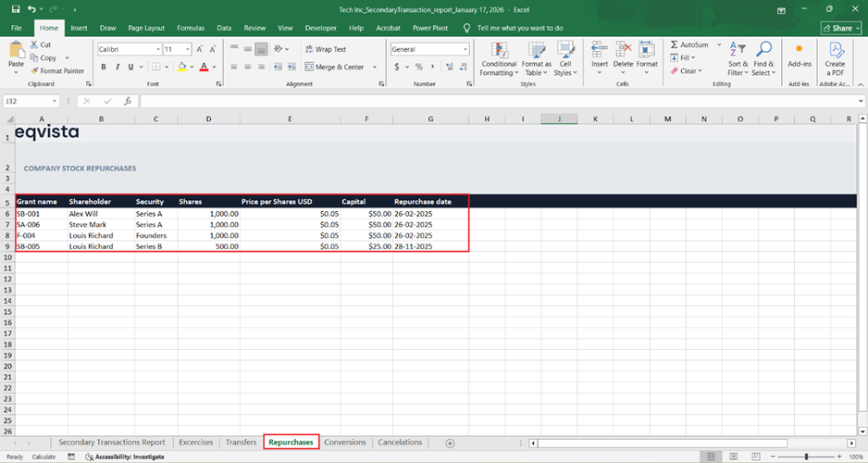
Task: Expand the number format General dropdown
Action: (465, 49)
